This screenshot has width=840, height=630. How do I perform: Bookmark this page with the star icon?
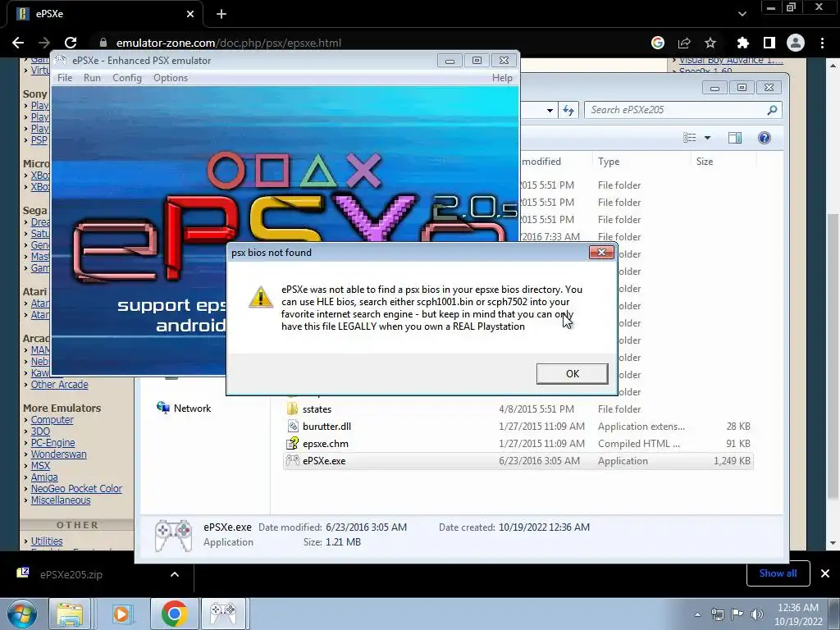[x=710, y=43]
